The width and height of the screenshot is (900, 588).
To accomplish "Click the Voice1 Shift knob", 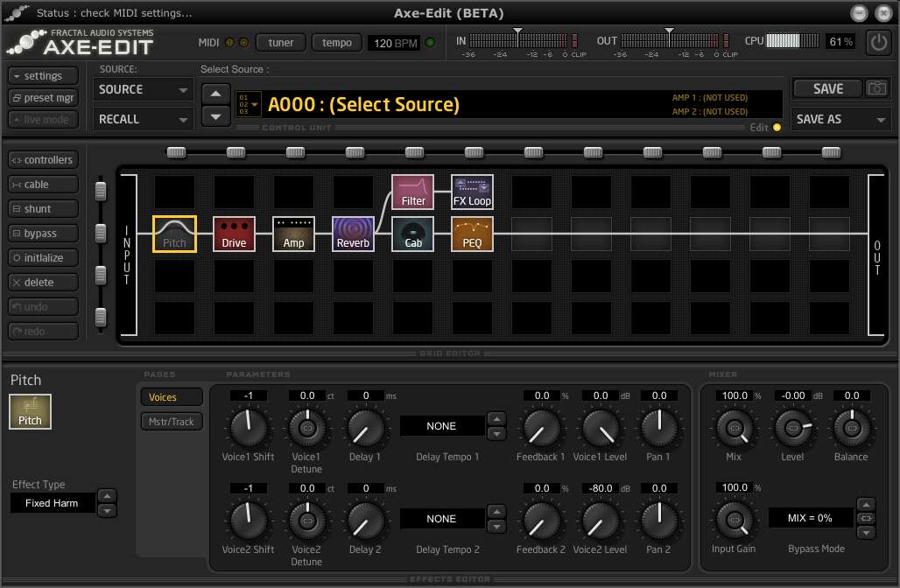I will [x=249, y=428].
